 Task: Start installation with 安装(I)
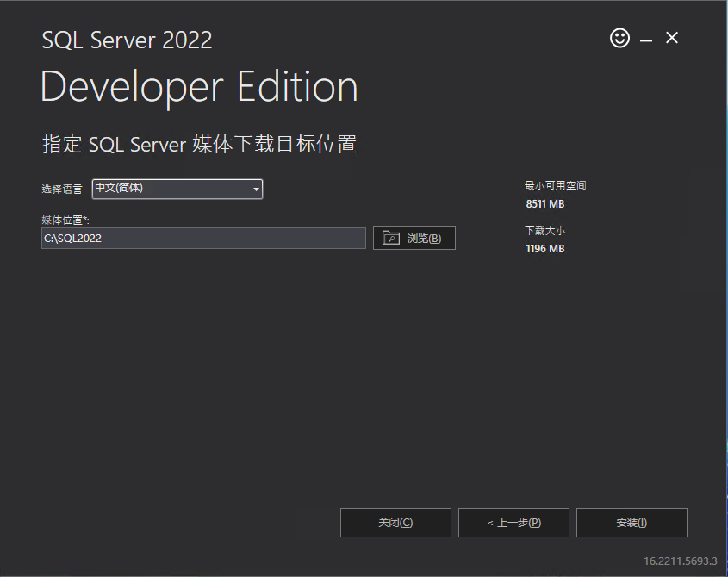tap(632, 523)
